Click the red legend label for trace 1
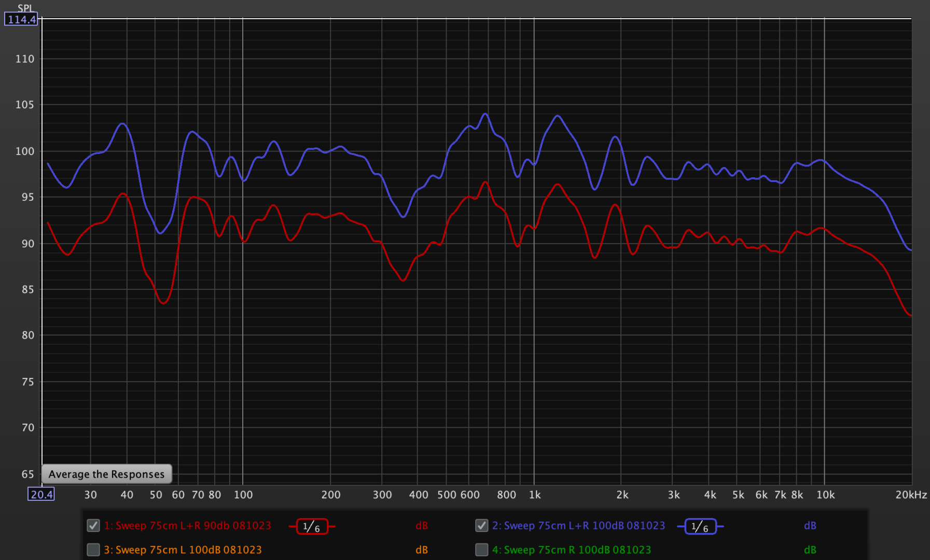This screenshot has height=560, width=930. click(187, 525)
